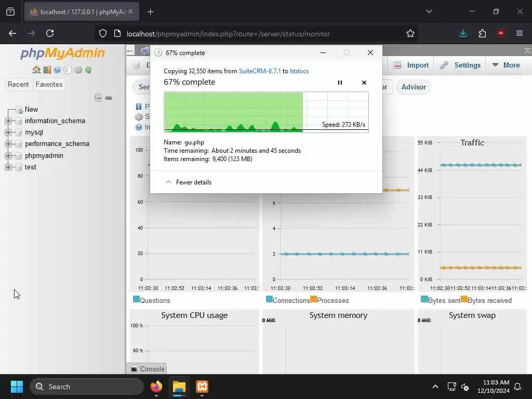This screenshot has height=399, width=532.
Task: Open list all tabs dropdown arrow
Action: [x=429, y=11]
